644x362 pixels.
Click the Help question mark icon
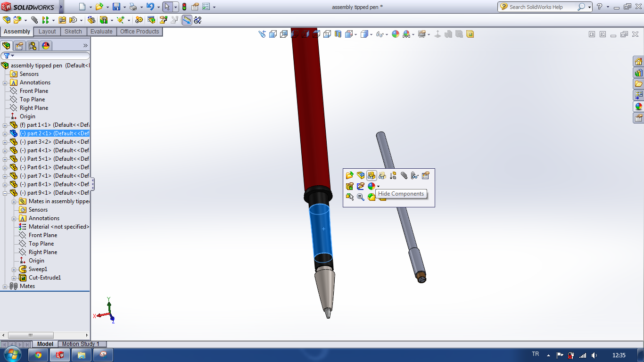(x=599, y=7)
